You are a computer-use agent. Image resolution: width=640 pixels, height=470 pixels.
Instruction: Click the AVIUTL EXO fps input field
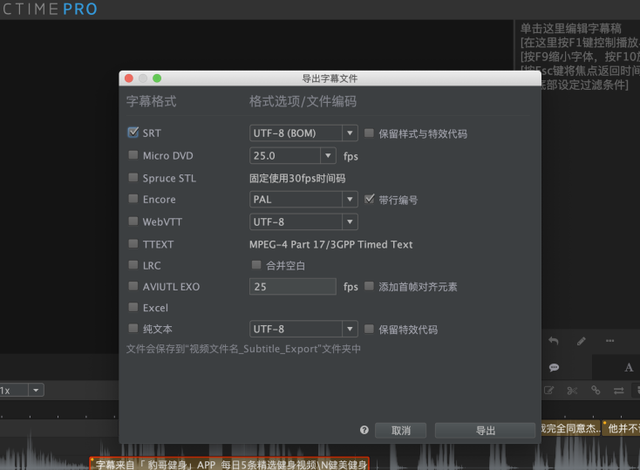pos(293,286)
